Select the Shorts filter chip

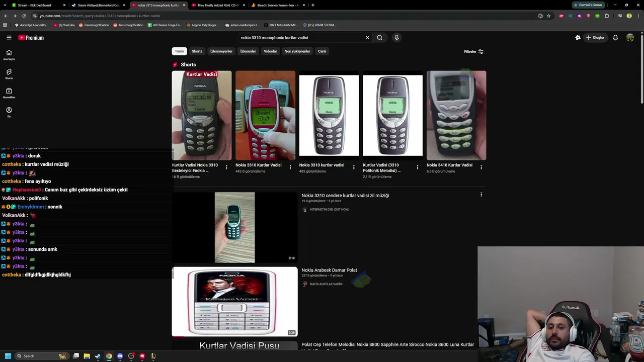click(x=197, y=51)
